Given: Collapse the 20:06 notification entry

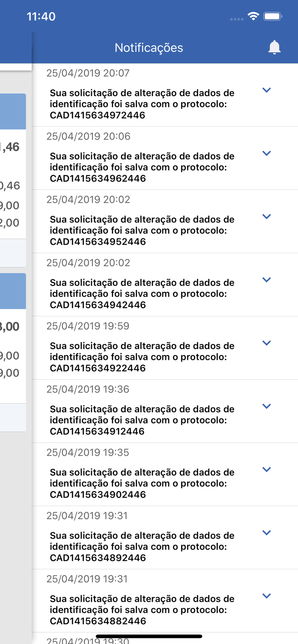Looking at the screenshot, I should tap(267, 153).
